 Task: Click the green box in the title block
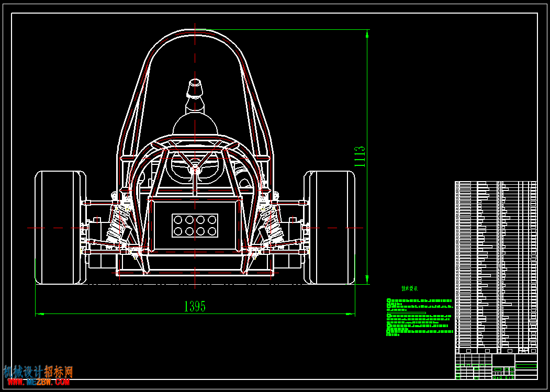[x=526, y=366]
